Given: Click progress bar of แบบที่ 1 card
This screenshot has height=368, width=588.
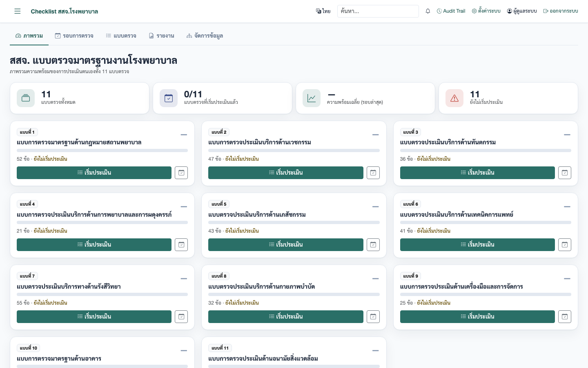Looking at the screenshot, I should (x=102, y=150).
